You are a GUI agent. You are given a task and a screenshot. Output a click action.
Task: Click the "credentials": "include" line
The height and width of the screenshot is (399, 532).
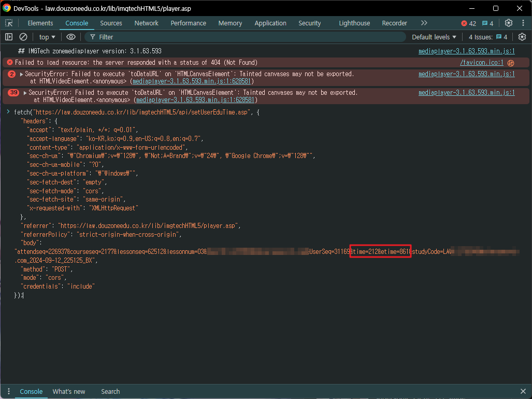click(57, 287)
